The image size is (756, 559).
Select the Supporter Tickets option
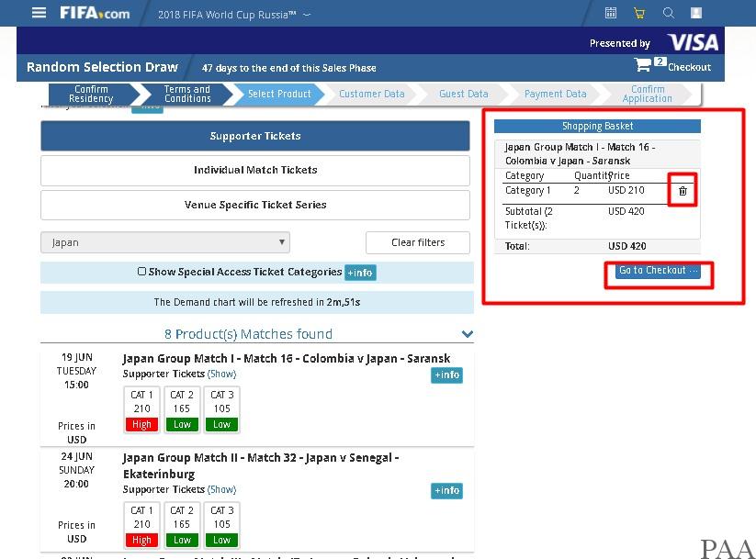[x=255, y=136]
